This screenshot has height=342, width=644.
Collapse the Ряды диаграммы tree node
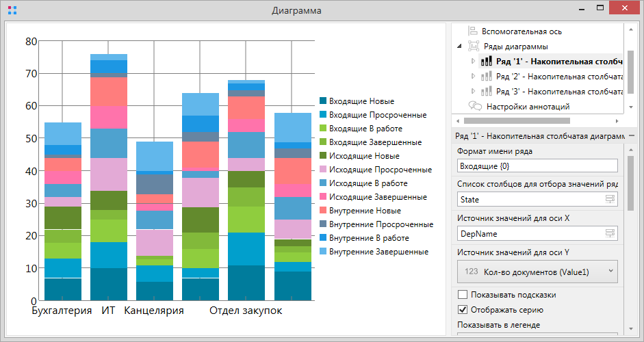click(x=459, y=47)
